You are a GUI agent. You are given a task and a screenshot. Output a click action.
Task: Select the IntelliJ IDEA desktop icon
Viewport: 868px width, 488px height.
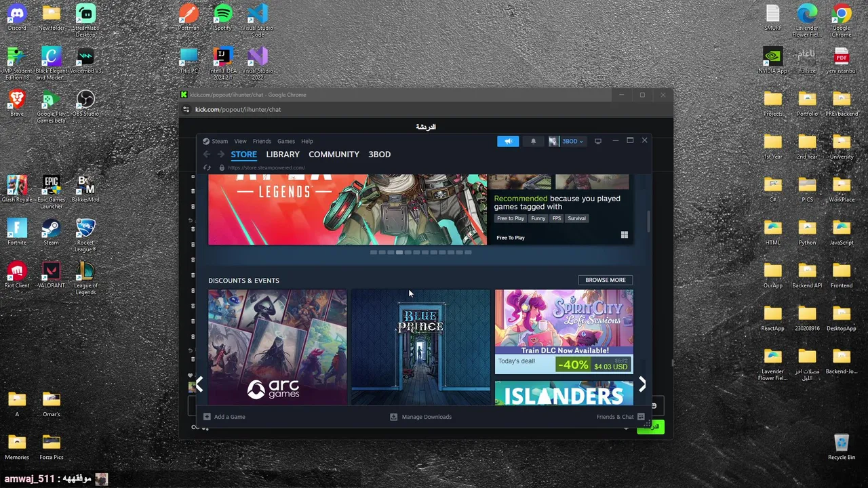pos(223,64)
